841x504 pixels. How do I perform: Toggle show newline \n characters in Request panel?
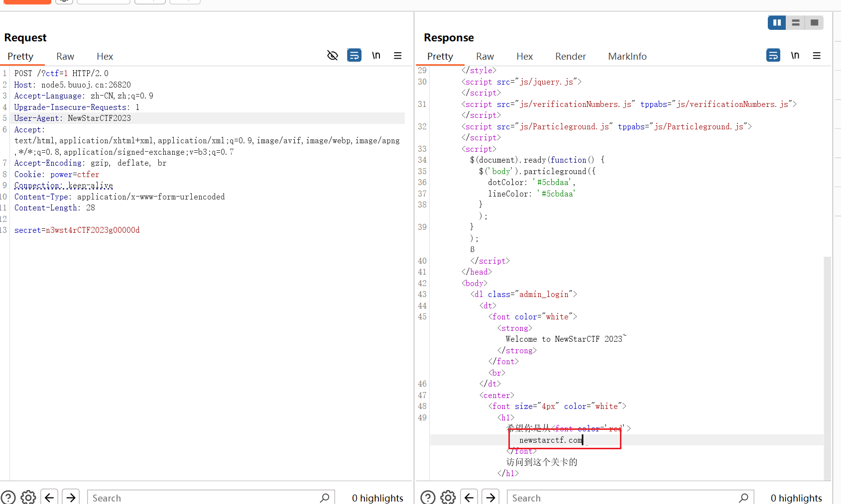[376, 55]
